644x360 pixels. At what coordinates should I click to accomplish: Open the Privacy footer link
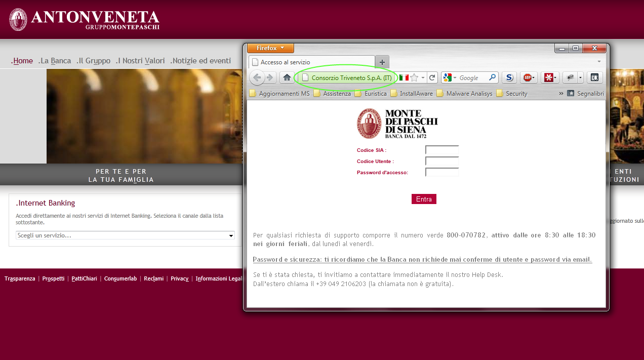(x=180, y=278)
